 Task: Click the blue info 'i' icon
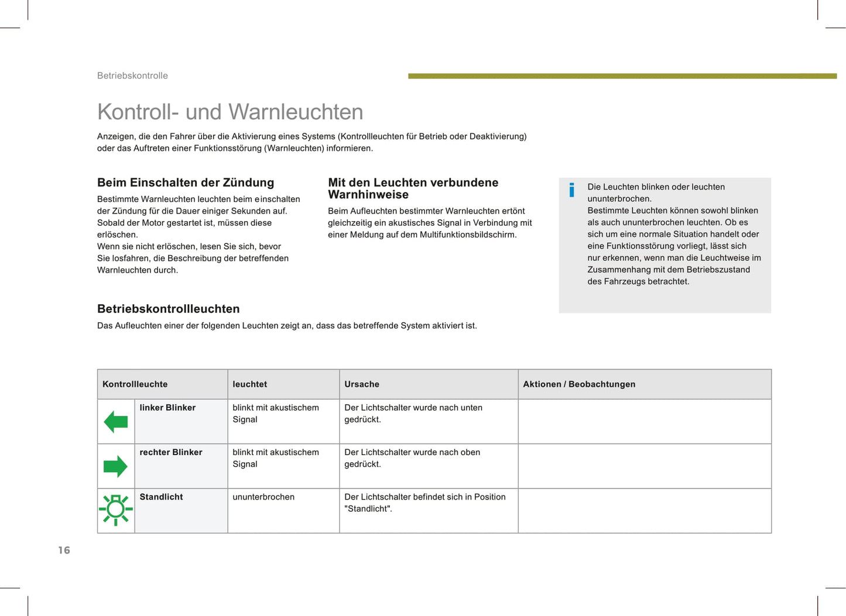[x=572, y=190]
